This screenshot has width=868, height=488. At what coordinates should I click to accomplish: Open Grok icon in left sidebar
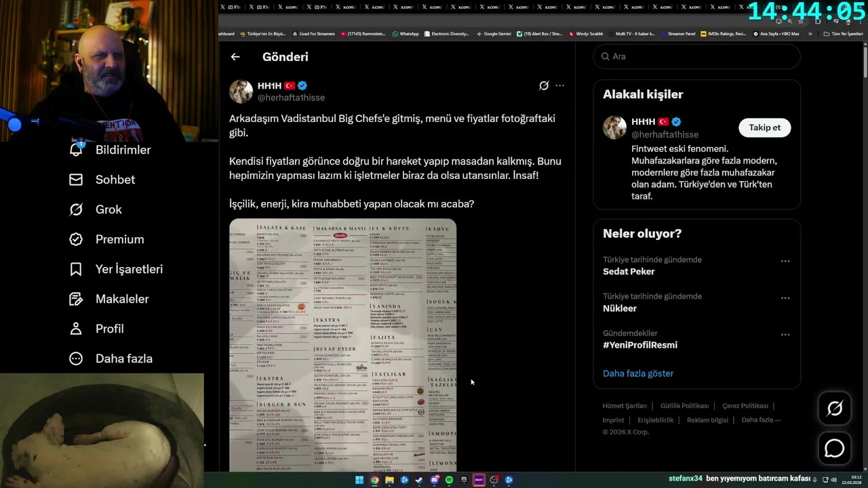[x=76, y=209]
